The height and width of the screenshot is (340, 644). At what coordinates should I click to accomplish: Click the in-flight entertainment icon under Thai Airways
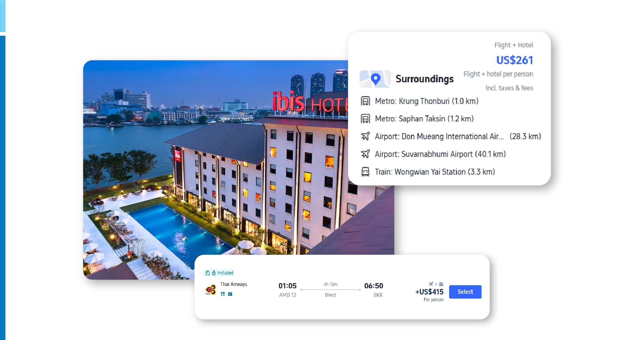click(x=230, y=294)
